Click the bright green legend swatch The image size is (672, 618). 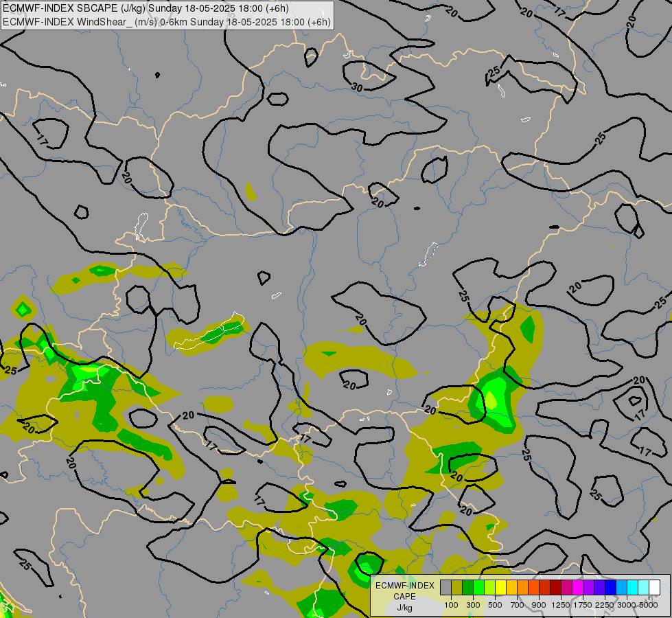(x=478, y=588)
